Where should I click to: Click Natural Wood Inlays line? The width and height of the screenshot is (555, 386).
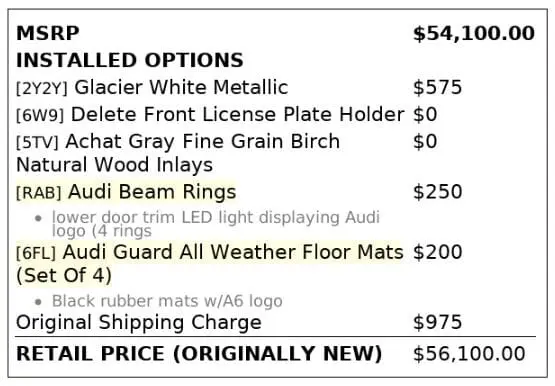coord(114,165)
